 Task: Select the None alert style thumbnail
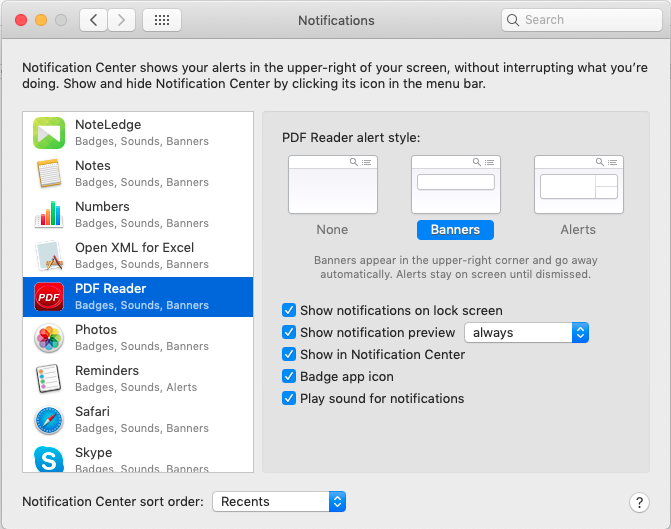(333, 184)
